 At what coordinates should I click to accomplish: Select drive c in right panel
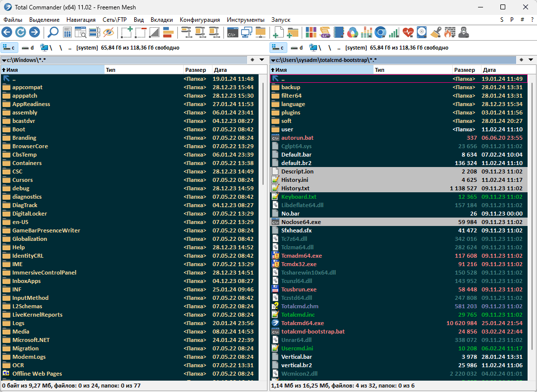278,48
